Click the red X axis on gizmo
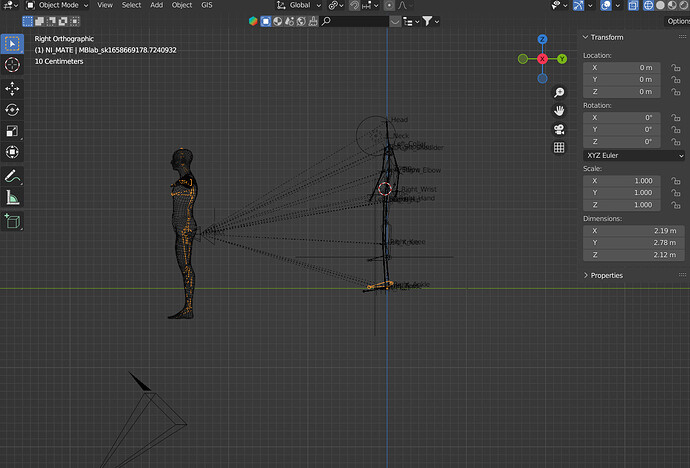 pos(543,59)
